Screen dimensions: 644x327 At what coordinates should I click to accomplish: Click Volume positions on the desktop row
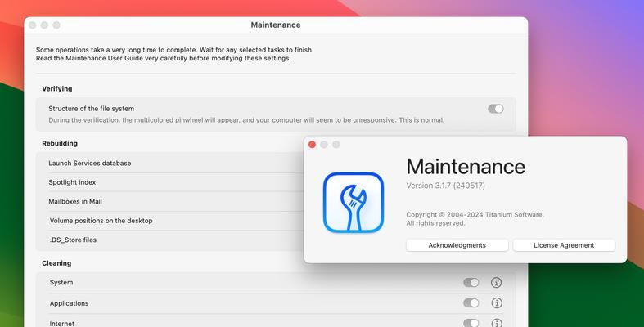pyautogui.click(x=169, y=221)
